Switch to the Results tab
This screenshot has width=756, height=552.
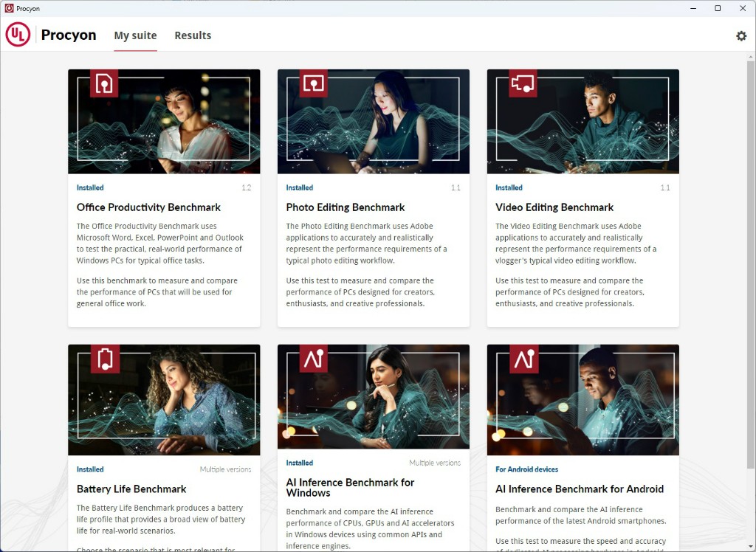(x=193, y=35)
